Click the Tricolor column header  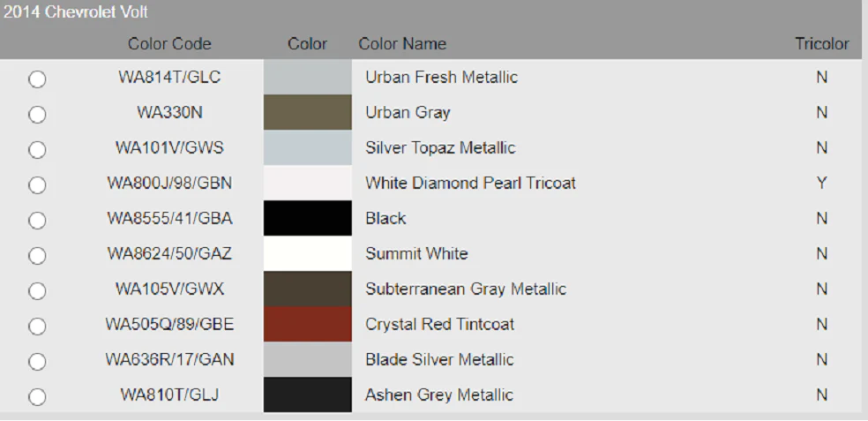pos(821,44)
